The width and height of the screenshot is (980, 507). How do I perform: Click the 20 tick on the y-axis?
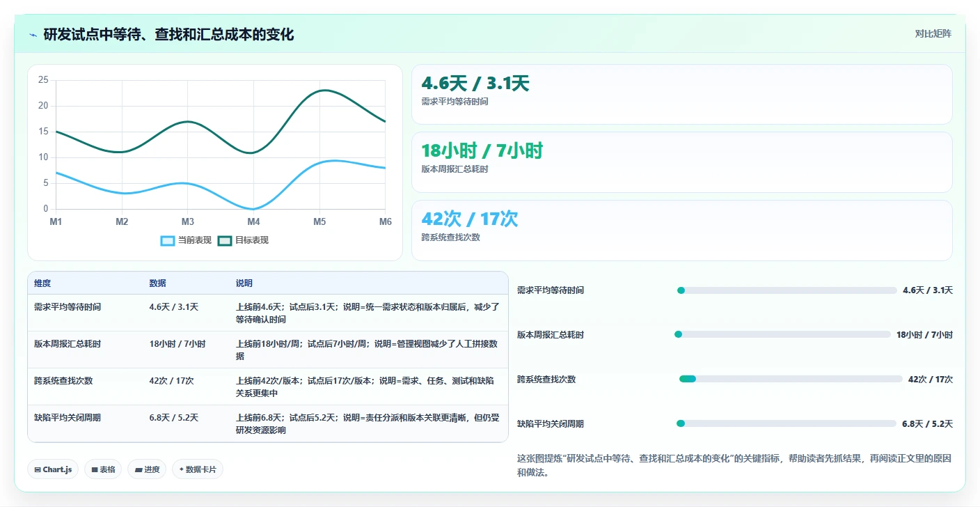(43, 106)
